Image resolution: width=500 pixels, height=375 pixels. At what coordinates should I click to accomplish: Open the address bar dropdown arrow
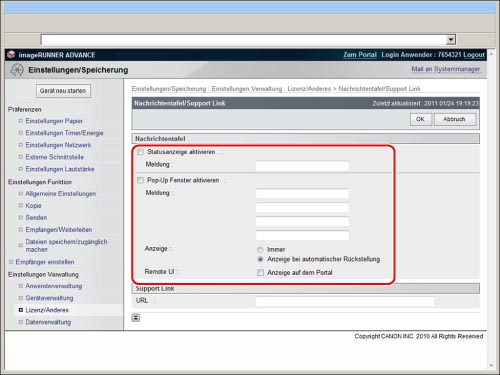coord(451,40)
